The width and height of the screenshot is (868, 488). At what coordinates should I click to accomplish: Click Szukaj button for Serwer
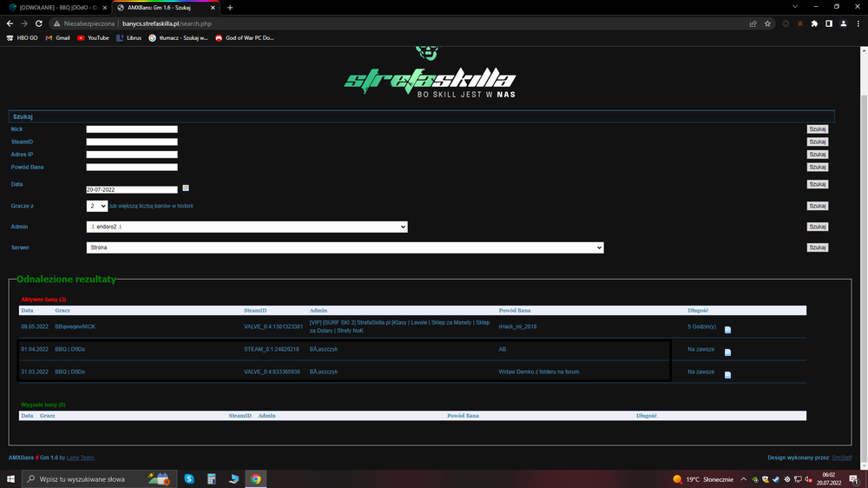(x=817, y=247)
